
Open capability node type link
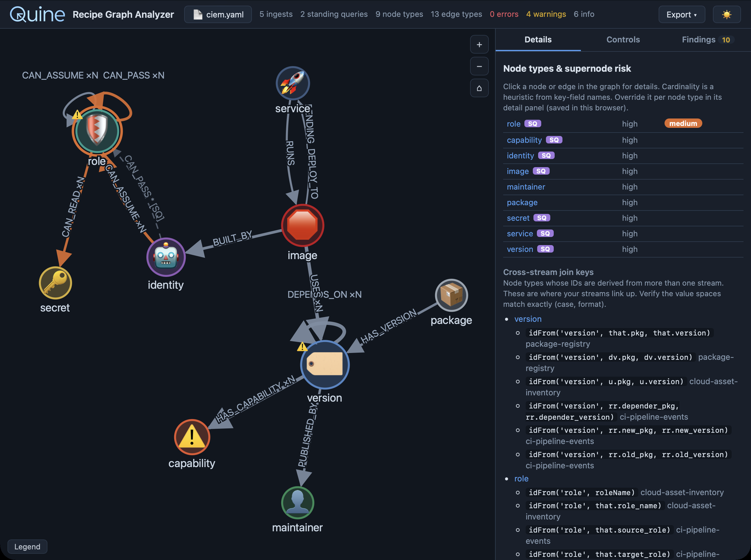[524, 140]
